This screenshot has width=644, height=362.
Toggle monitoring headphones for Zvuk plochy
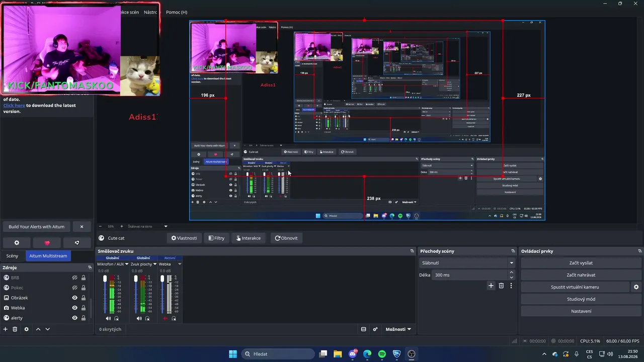pyautogui.click(x=148, y=318)
